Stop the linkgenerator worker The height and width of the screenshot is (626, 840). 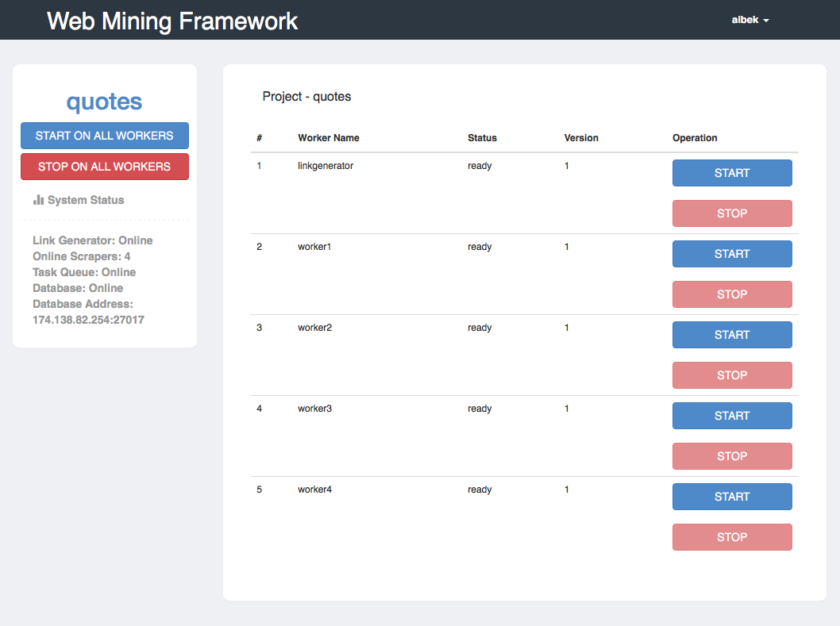click(x=732, y=213)
